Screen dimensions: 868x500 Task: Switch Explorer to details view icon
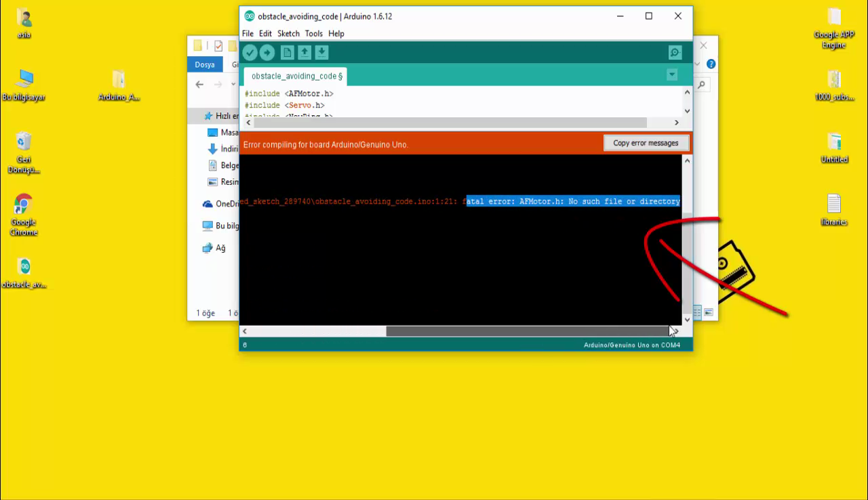click(697, 312)
